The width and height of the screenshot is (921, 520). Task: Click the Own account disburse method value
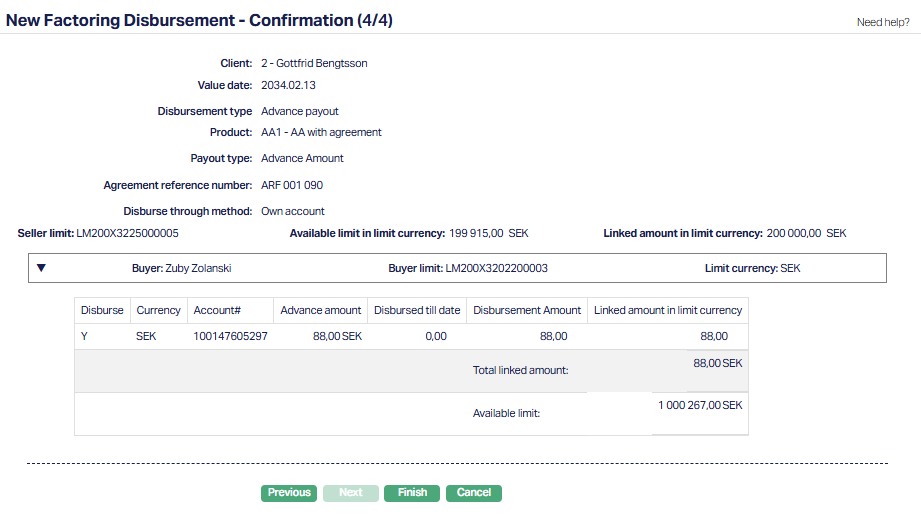coord(293,211)
